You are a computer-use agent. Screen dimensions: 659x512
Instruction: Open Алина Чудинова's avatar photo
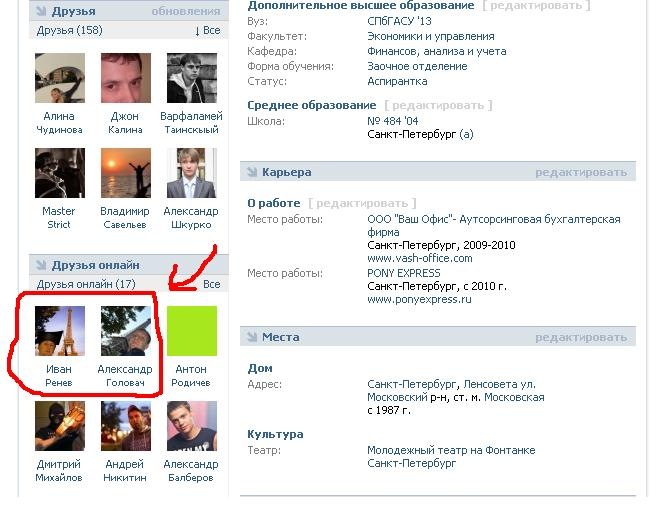(60, 78)
